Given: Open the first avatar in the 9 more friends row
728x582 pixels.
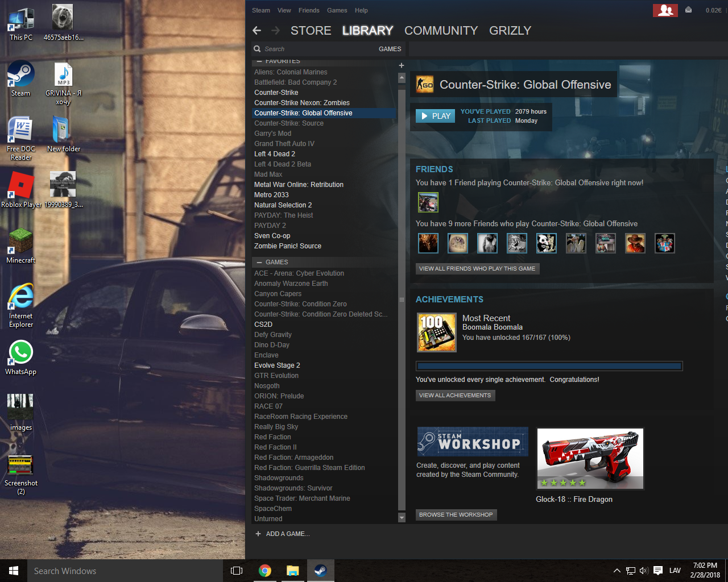Looking at the screenshot, I should [x=428, y=243].
